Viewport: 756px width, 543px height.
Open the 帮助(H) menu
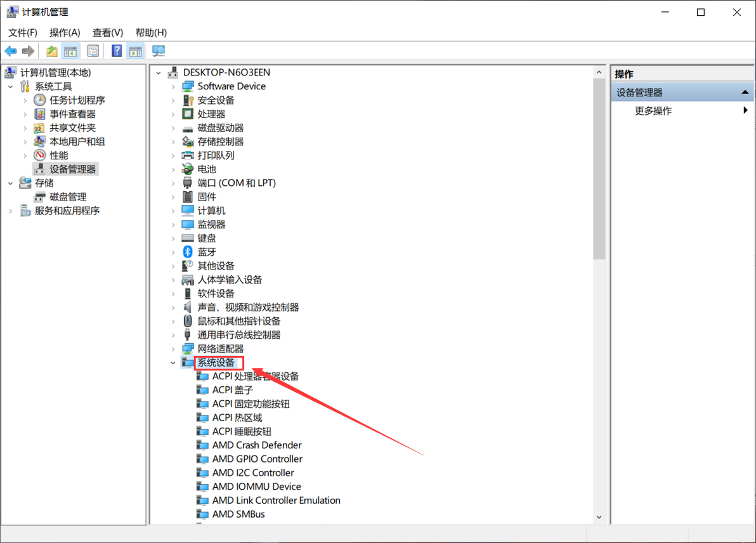coord(151,32)
